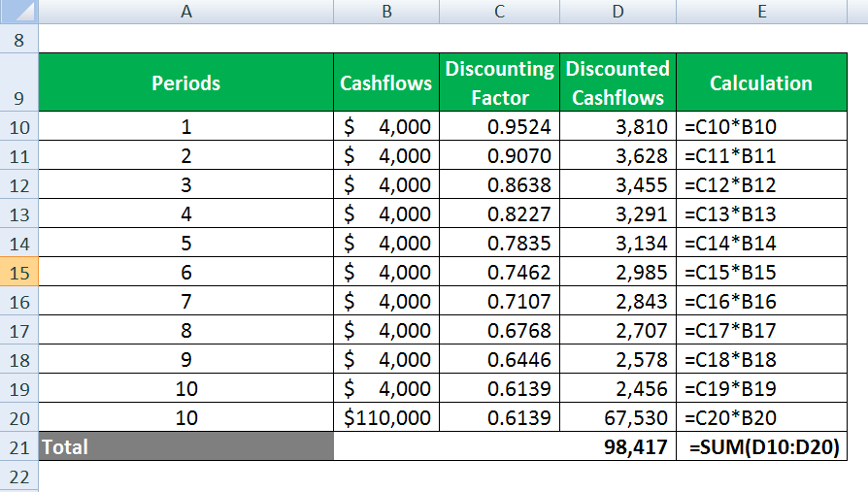Select $4,000 cashflow in row 10
The width and height of the screenshot is (868, 492).
click(x=386, y=126)
